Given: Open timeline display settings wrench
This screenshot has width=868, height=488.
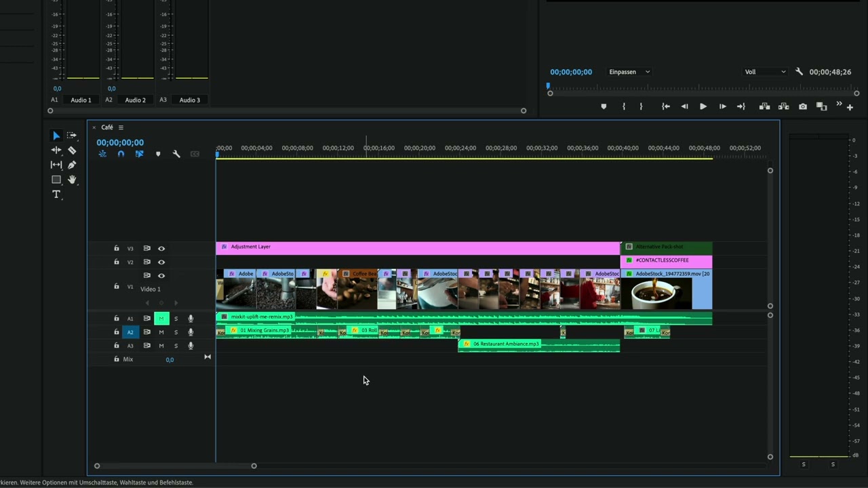Looking at the screenshot, I should coord(176,154).
